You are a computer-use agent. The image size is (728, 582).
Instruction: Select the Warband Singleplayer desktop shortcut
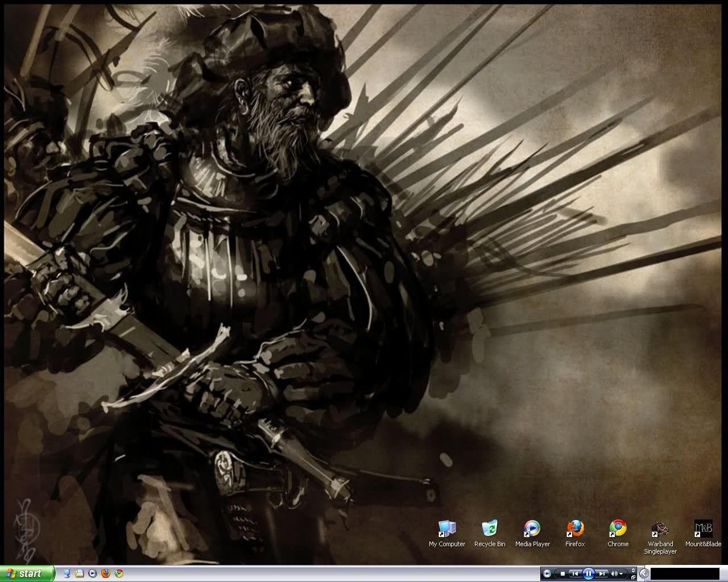click(x=660, y=537)
